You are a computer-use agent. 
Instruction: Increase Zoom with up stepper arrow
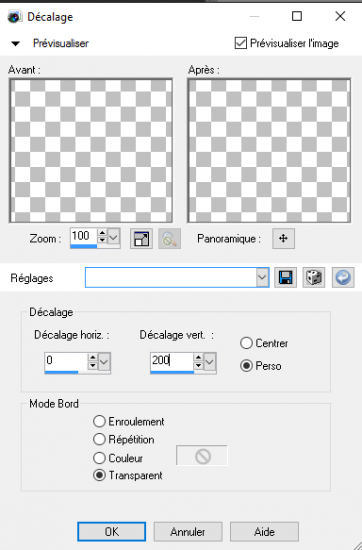point(102,233)
